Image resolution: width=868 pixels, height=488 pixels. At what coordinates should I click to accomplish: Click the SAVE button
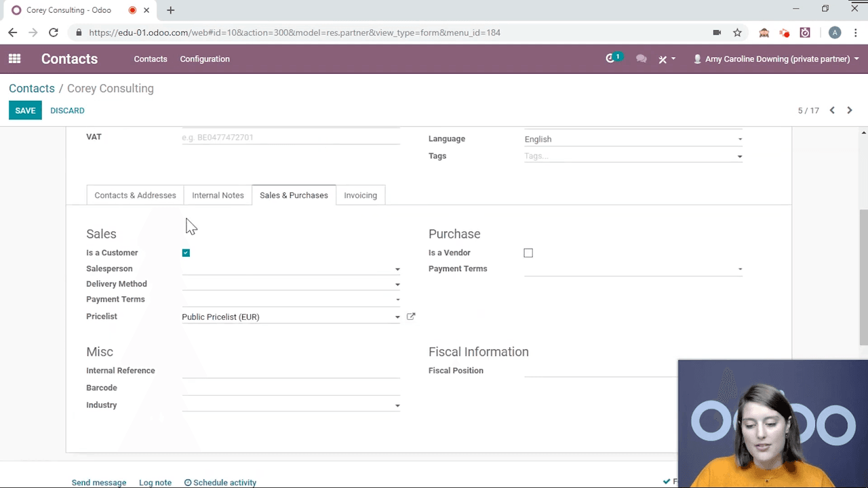pyautogui.click(x=25, y=110)
